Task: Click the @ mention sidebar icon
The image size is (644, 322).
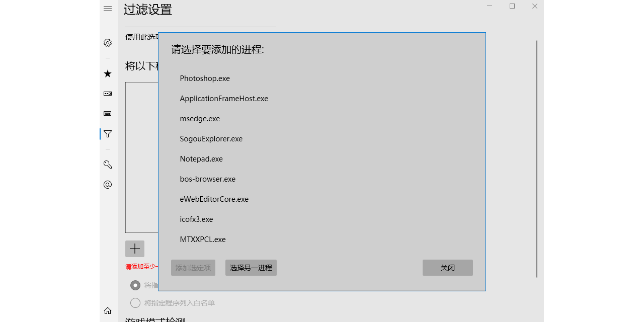Action: 107,185
